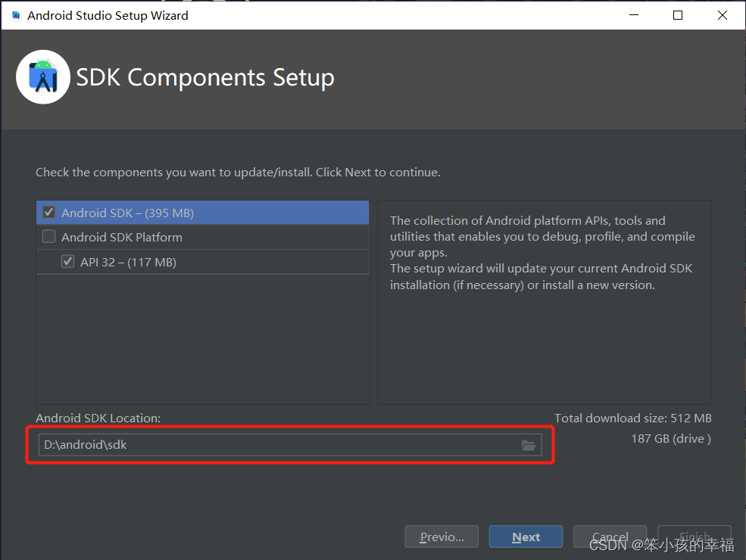Click the Android Studio logo in title bar

click(x=14, y=14)
